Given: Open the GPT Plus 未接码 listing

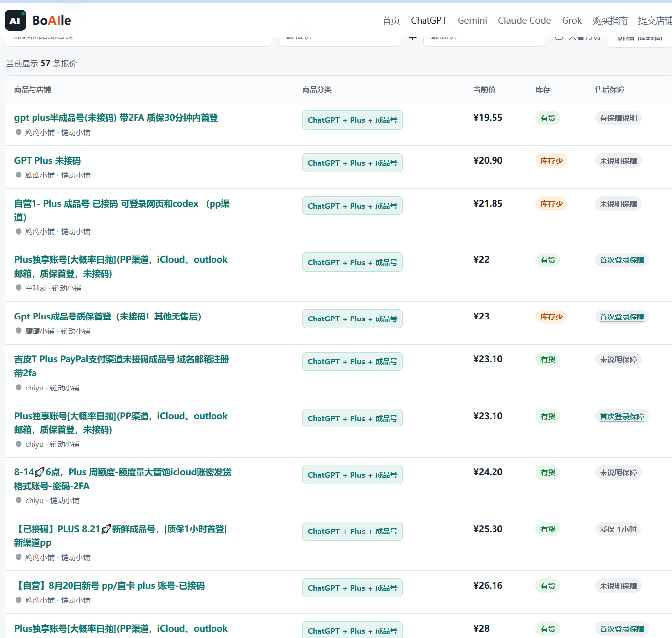Looking at the screenshot, I should coord(47,161).
